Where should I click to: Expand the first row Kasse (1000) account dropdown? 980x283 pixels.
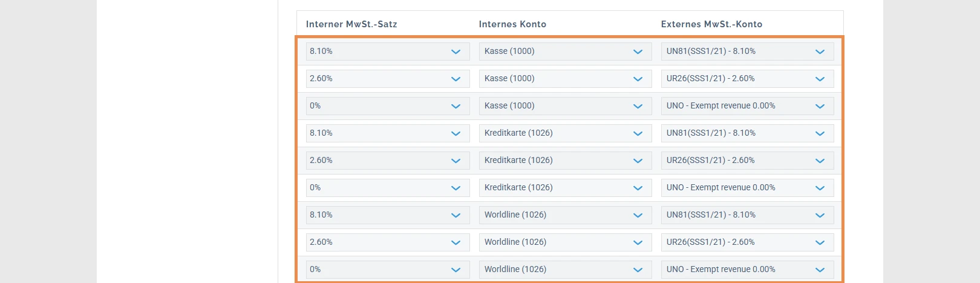tap(565, 52)
